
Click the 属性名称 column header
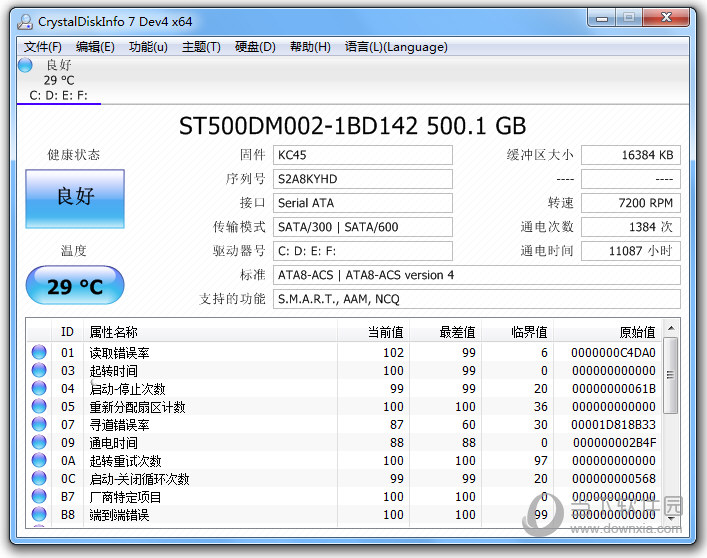(x=210, y=332)
